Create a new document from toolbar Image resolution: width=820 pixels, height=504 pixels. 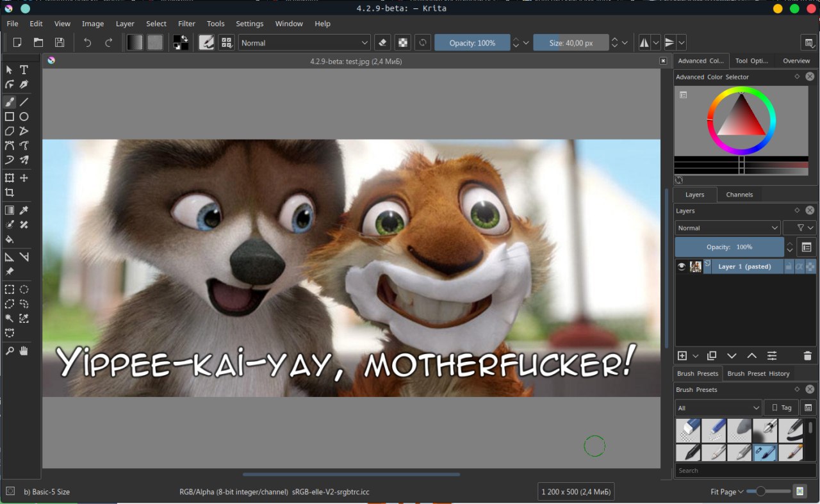pyautogui.click(x=17, y=43)
